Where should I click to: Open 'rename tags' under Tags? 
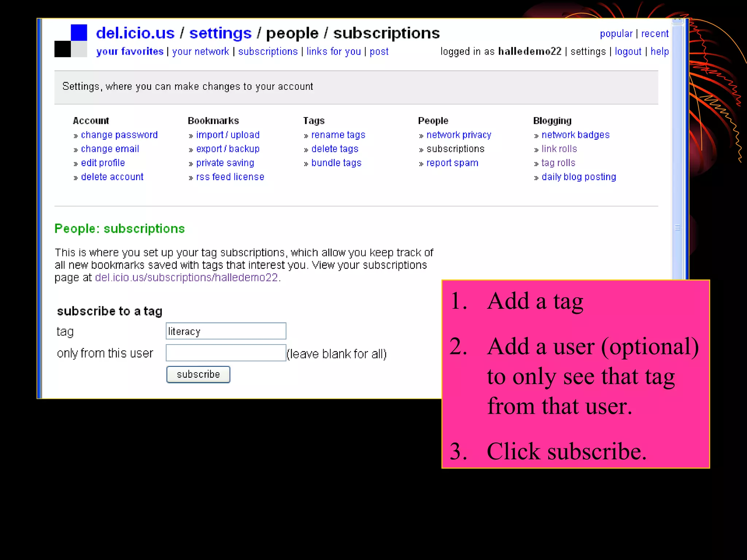(338, 135)
